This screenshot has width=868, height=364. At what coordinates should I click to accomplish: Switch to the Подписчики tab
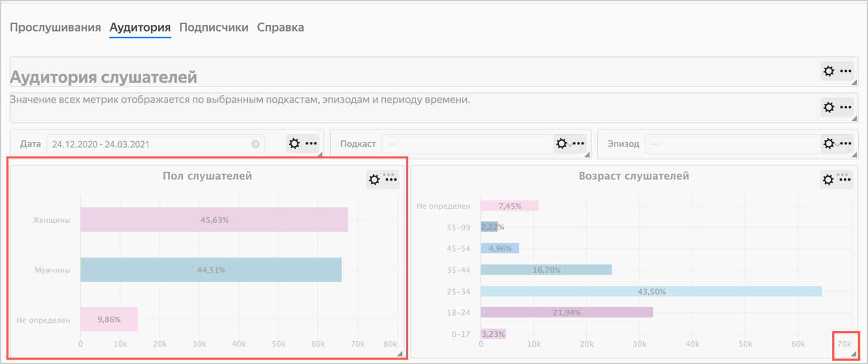214,27
